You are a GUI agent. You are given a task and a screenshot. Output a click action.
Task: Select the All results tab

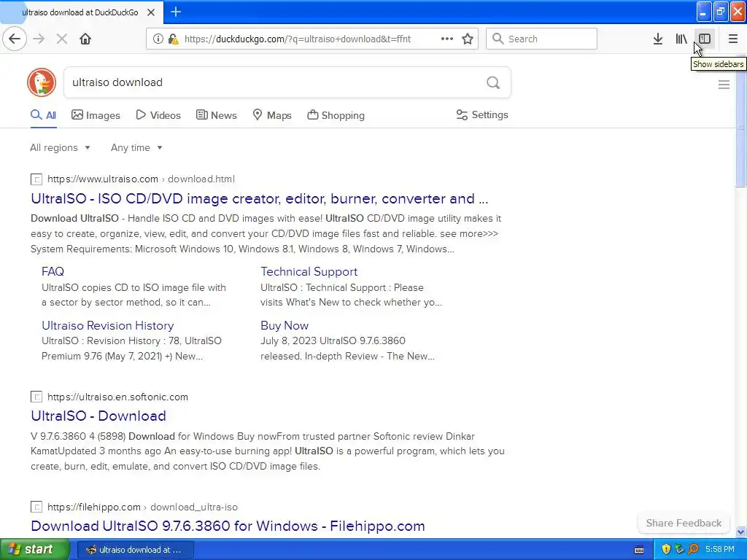pos(43,115)
